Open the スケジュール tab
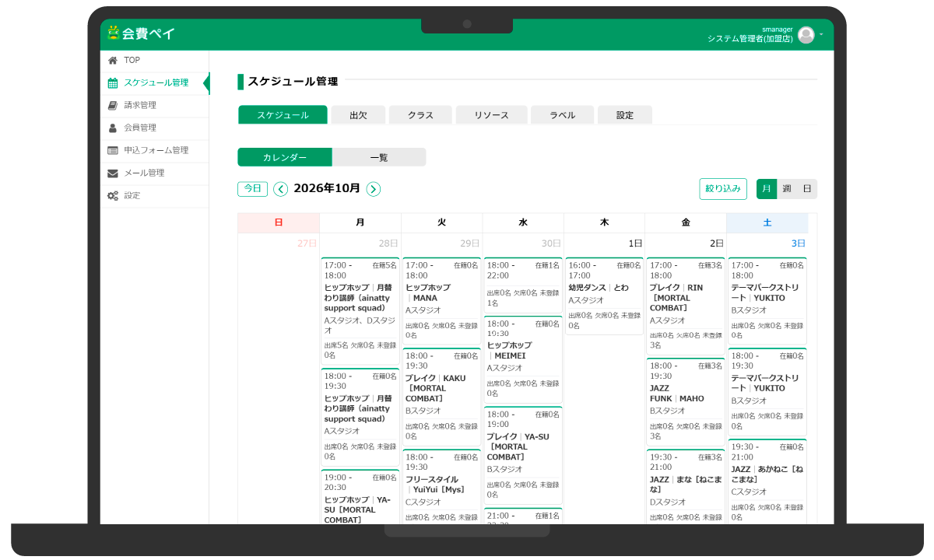Image resolution: width=934 pixels, height=560 pixels. (283, 115)
